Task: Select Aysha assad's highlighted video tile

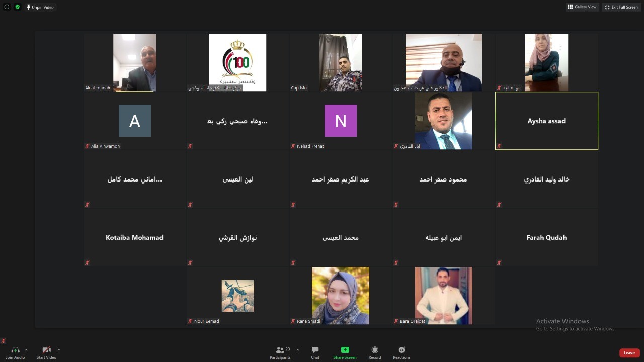Action: pyautogui.click(x=546, y=121)
